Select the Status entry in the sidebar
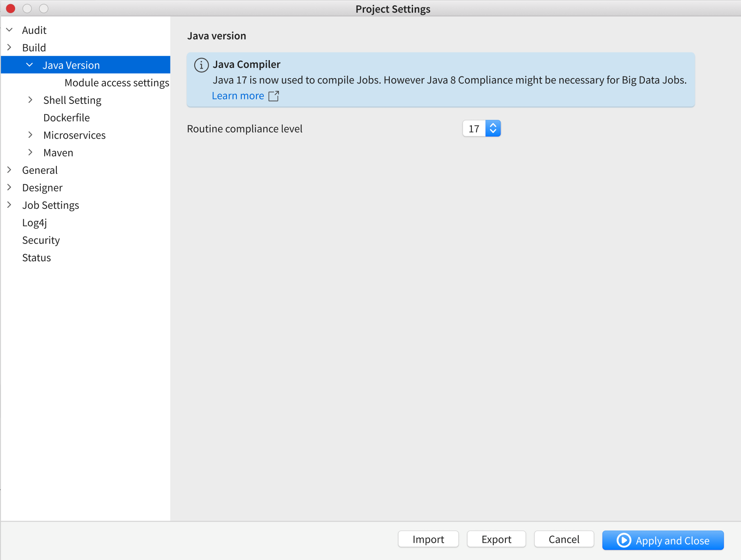 (36, 257)
